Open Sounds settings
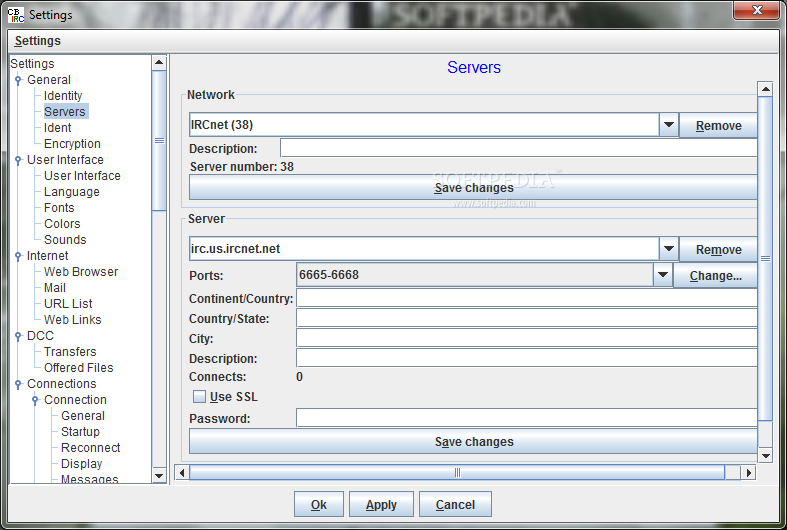787x530 pixels. [x=65, y=240]
